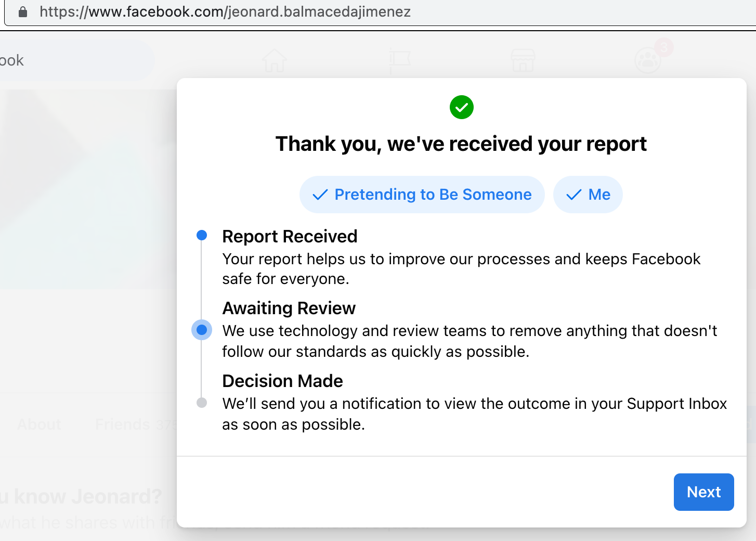Click the 'Thank you, we've received your report' heading
Image resolution: width=756 pixels, height=541 pixels.
tap(461, 144)
